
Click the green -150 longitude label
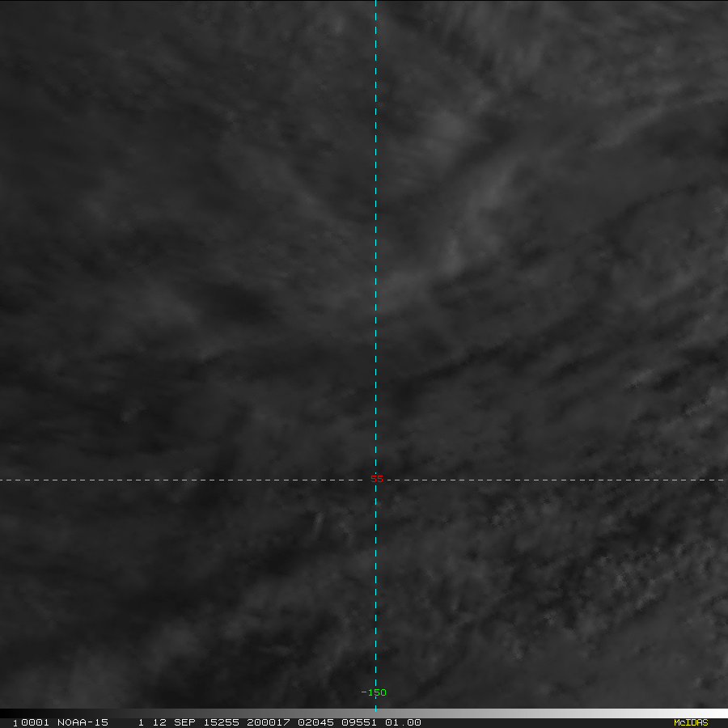click(374, 692)
